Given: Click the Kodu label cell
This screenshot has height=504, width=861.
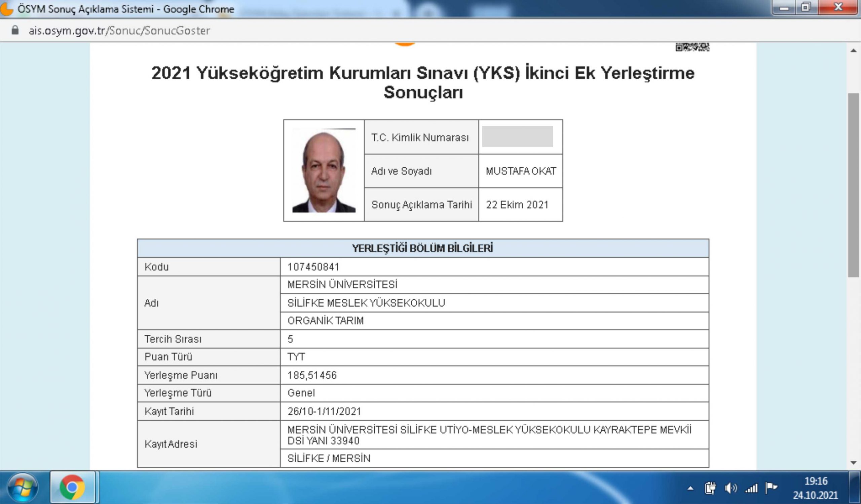Looking at the screenshot, I should point(209,267).
